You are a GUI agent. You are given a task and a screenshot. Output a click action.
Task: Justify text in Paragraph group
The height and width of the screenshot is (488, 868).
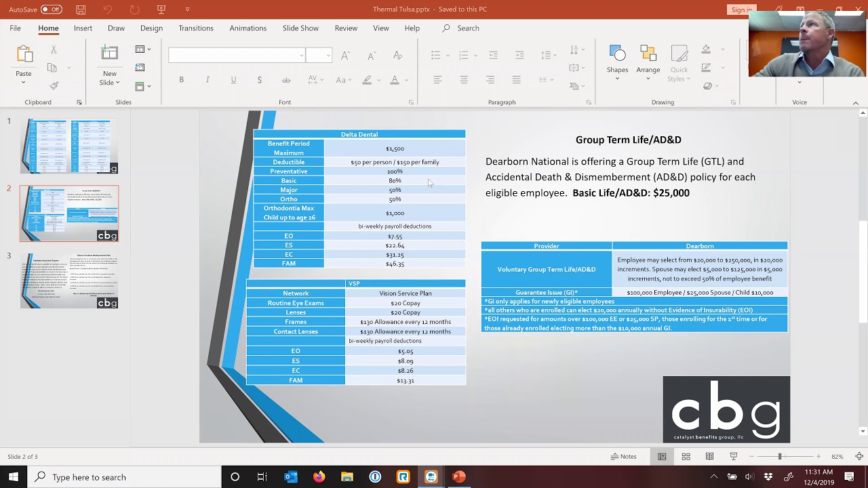[x=516, y=80]
